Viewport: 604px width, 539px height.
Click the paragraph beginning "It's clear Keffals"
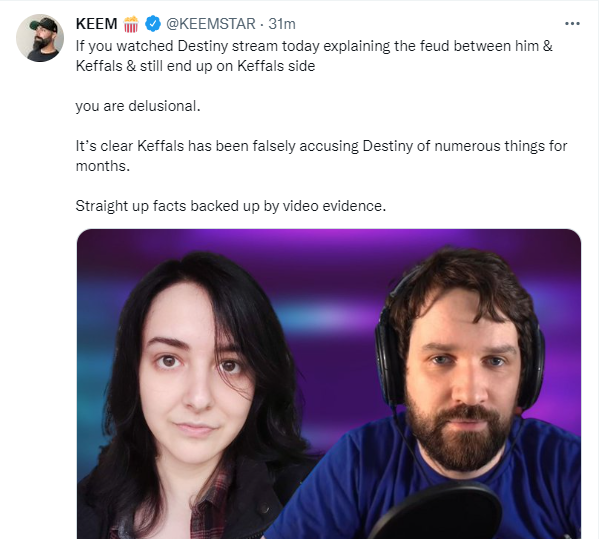(x=321, y=156)
